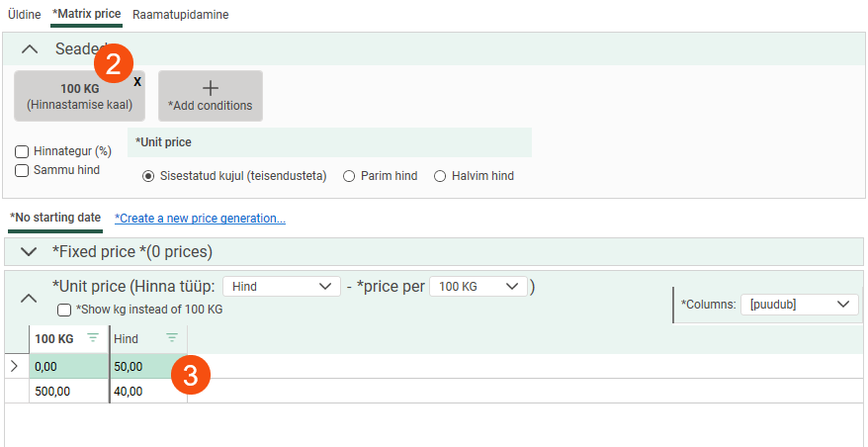Screen dimensions: 868x447
Task: Choose the Halvim hind radio option
Action: point(440,176)
